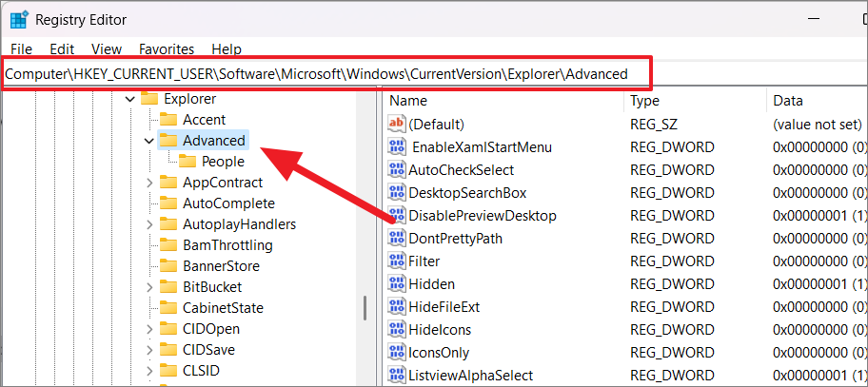The image size is (868, 387).
Task: Expand the CIDSave key
Action: 148,350
